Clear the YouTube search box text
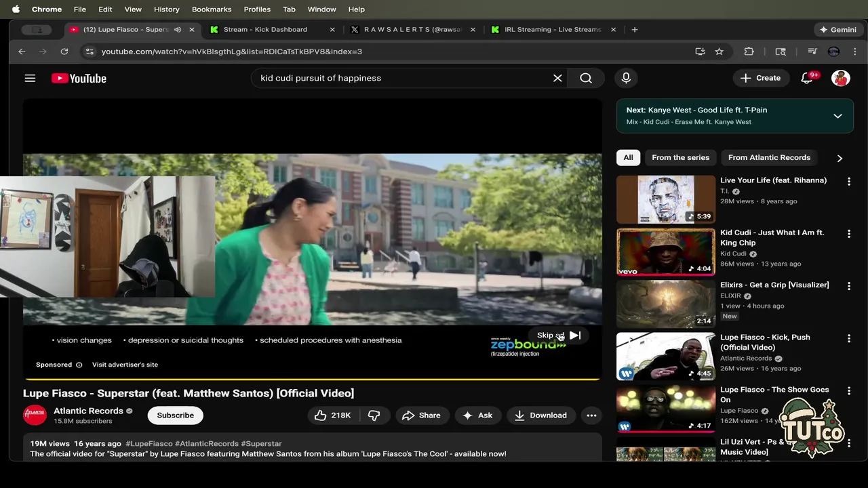The height and width of the screenshot is (488, 868). (x=557, y=78)
